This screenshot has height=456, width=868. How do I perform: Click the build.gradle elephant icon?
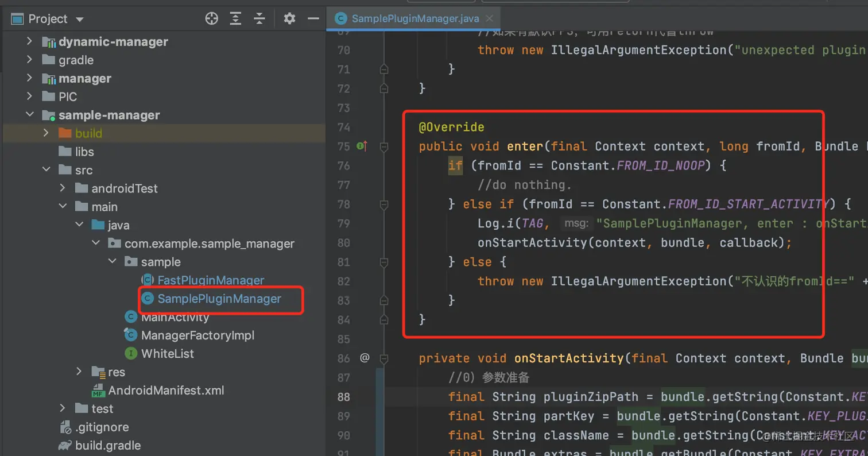(65, 446)
